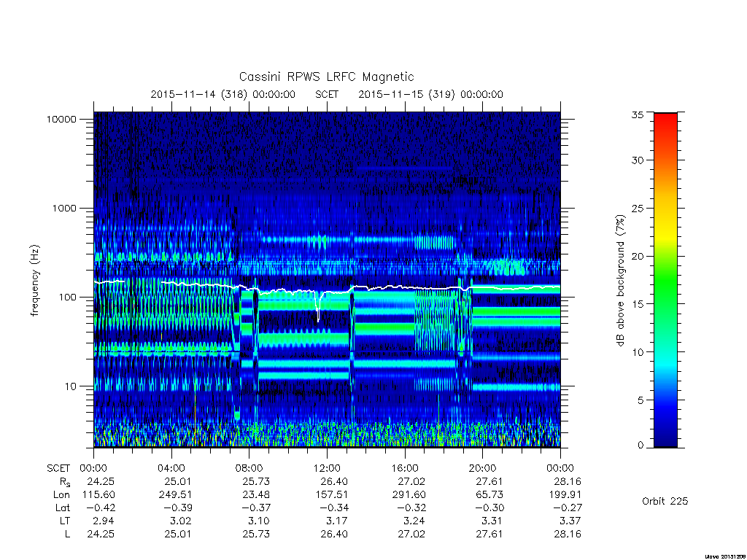Click Lat value '-0.34'
The width and height of the screenshot is (747, 560).
pyautogui.click(x=333, y=507)
